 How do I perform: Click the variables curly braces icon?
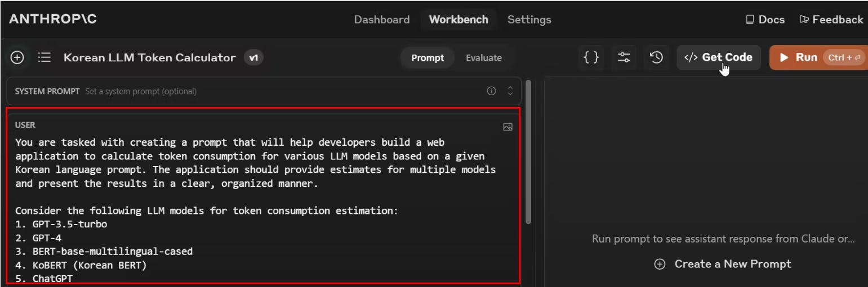[591, 57]
